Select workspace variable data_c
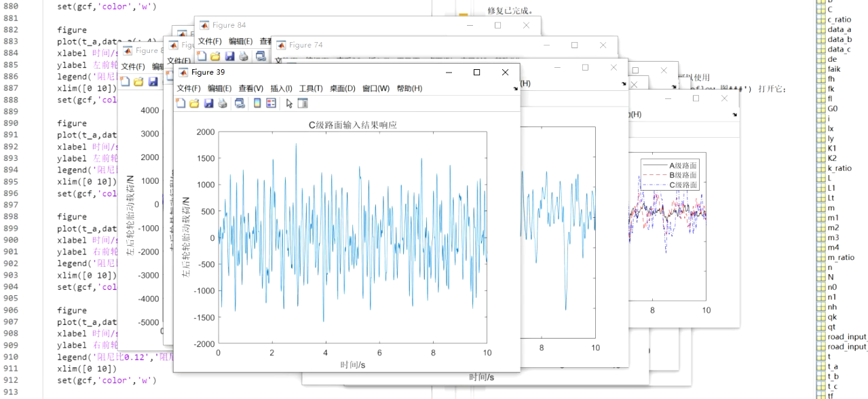868x399 pixels. click(835, 50)
